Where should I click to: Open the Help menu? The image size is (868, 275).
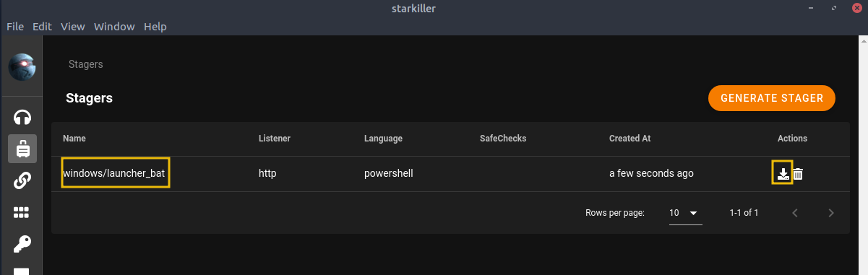tap(155, 27)
